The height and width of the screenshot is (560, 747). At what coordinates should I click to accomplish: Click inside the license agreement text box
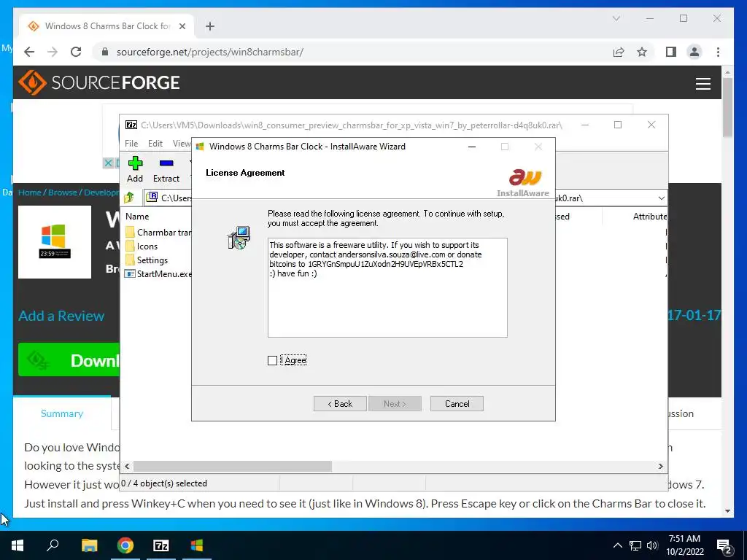pyautogui.click(x=387, y=287)
